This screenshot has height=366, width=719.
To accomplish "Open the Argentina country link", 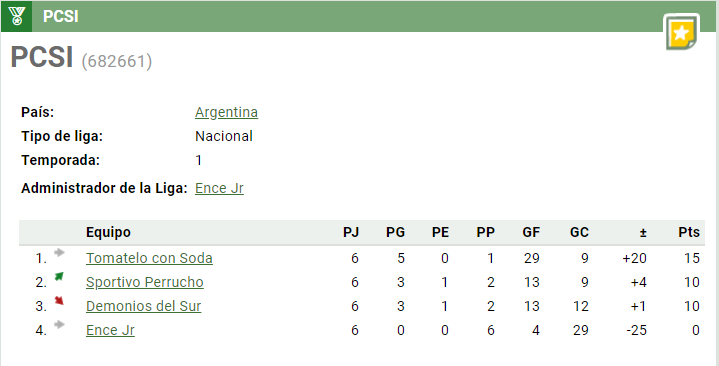I will tap(226, 112).
